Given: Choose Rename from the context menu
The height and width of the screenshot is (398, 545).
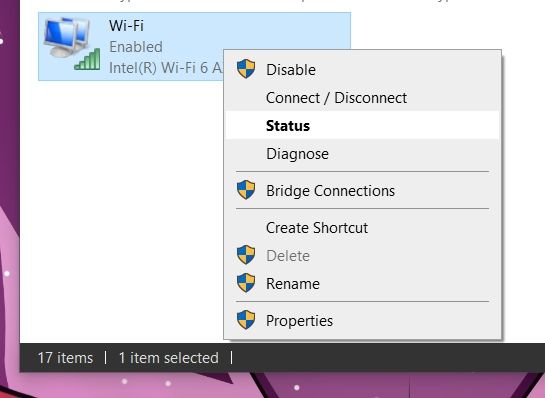Looking at the screenshot, I should 362,284.
